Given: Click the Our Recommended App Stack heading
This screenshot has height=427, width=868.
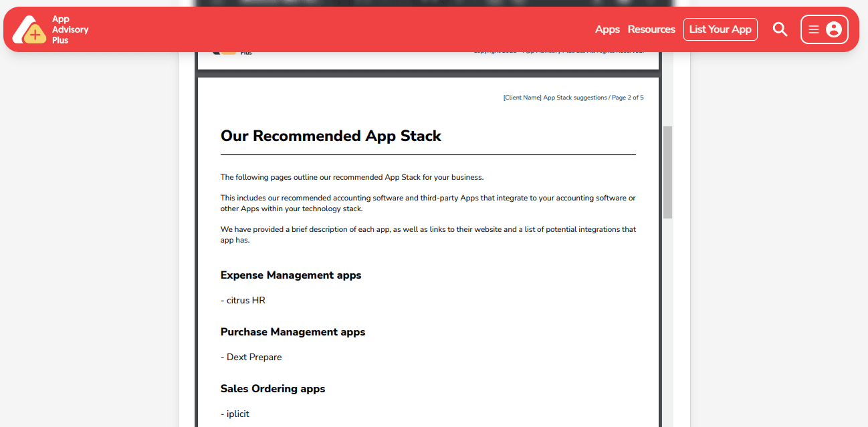Looking at the screenshot, I should (x=331, y=136).
